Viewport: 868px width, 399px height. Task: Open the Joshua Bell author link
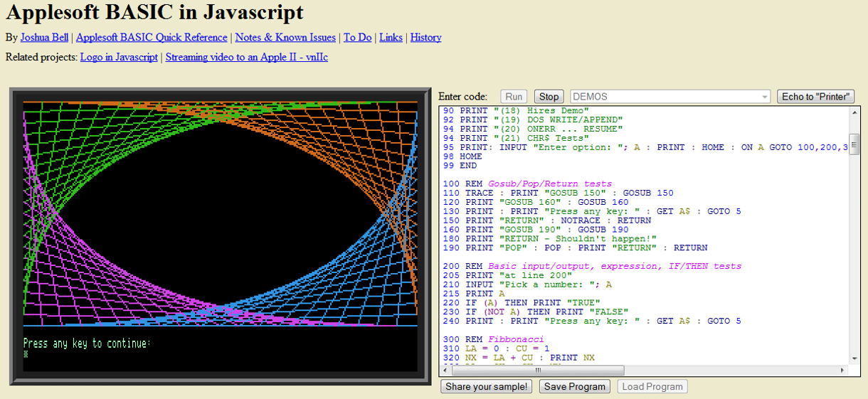click(44, 38)
